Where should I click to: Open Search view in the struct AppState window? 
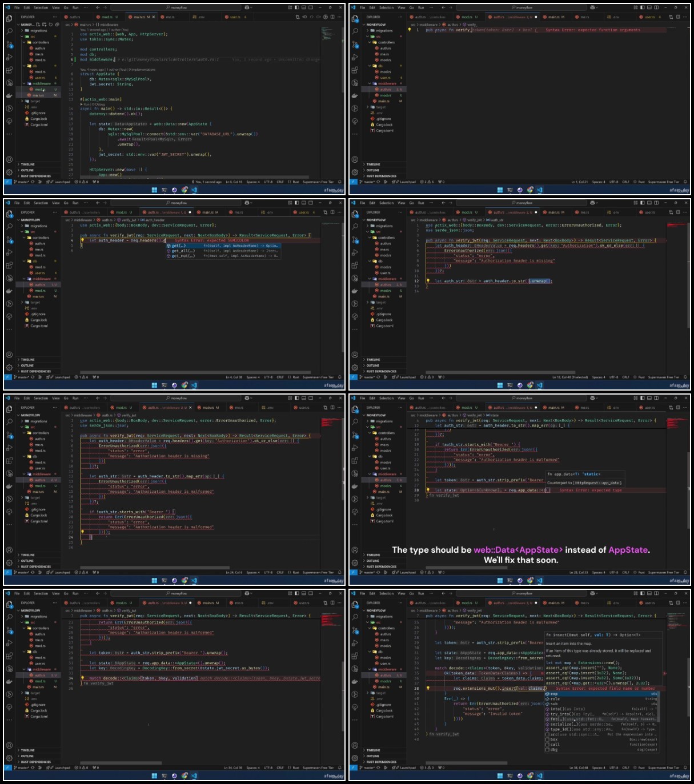9,31
